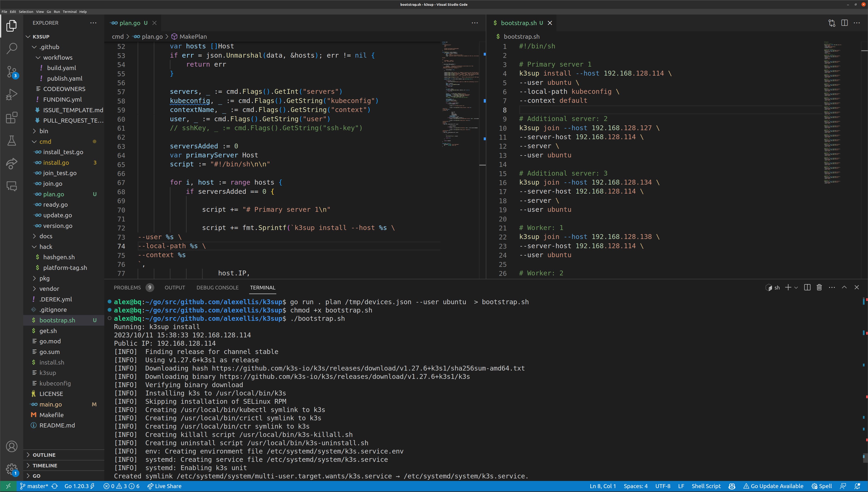
Task: Open the Terminal menu
Action: click(x=70, y=12)
